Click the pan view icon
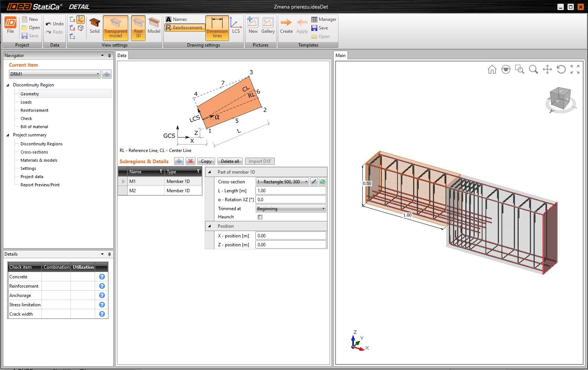This screenshot has width=588, height=370. click(x=547, y=69)
